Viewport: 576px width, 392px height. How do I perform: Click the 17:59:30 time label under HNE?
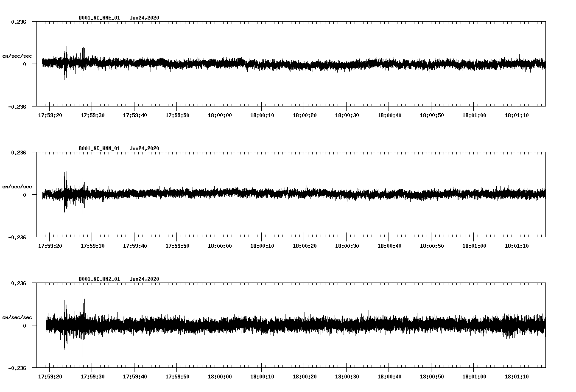tap(92, 115)
